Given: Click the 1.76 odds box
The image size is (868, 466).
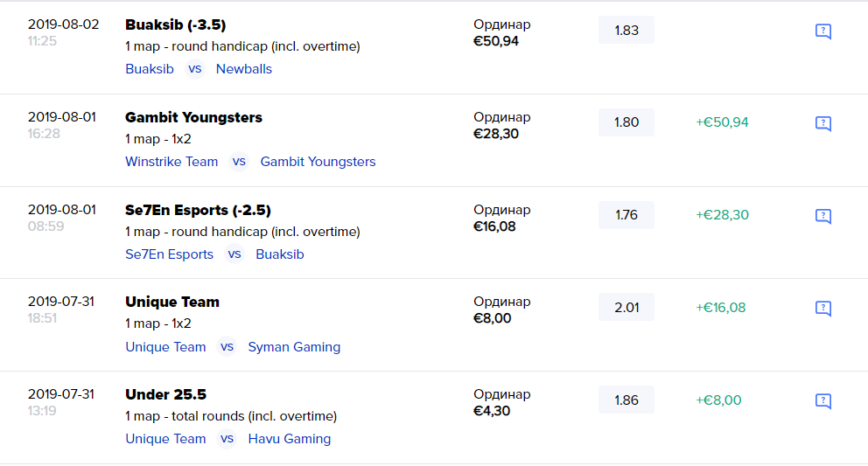Looking at the screenshot, I should pos(626,215).
